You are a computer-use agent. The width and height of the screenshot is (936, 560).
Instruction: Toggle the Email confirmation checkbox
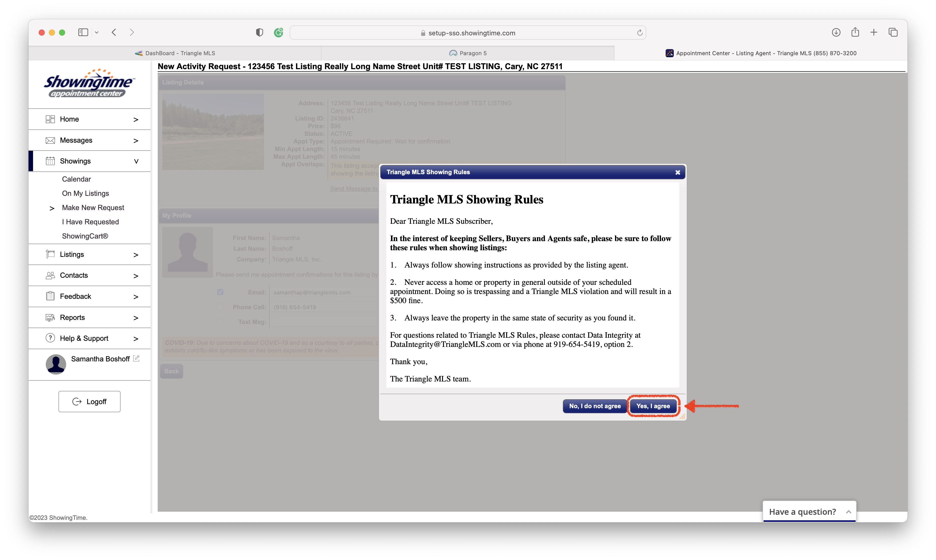[221, 292]
